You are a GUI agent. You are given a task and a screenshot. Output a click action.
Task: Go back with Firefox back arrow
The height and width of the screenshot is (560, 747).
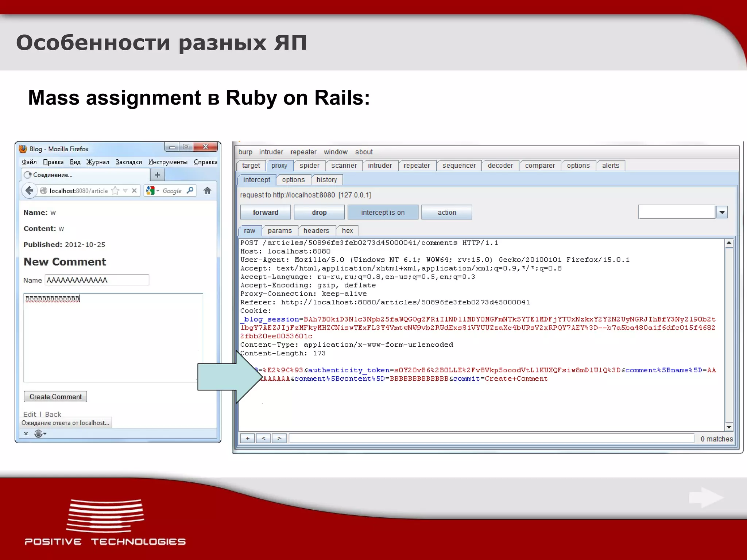(29, 191)
